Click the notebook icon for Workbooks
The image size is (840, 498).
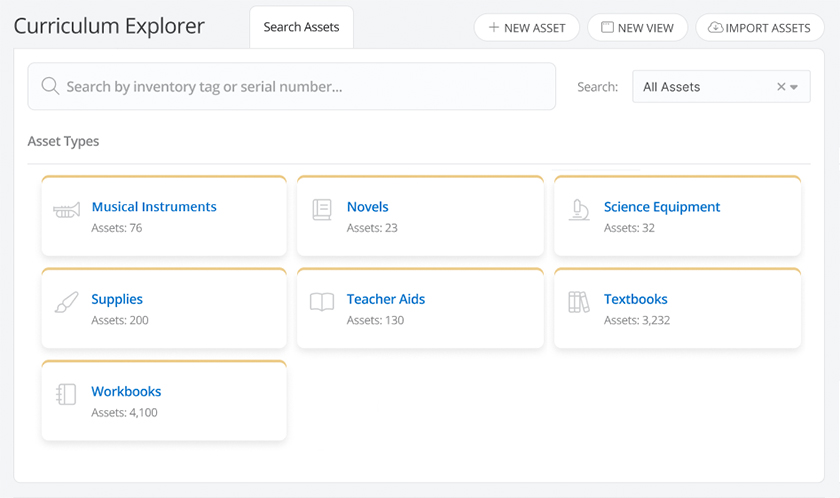pyautogui.click(x=66, y=395)
